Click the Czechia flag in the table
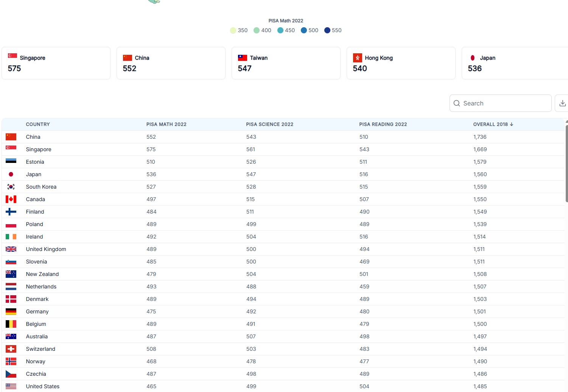 tap(11, 374)
